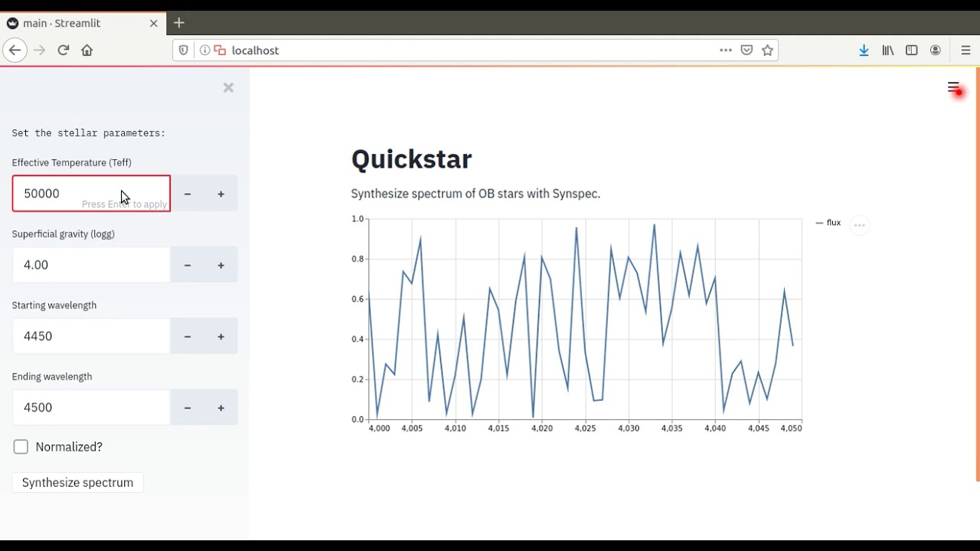
Task: Reload the page with the refresh icon
Action: coord(64,51)
